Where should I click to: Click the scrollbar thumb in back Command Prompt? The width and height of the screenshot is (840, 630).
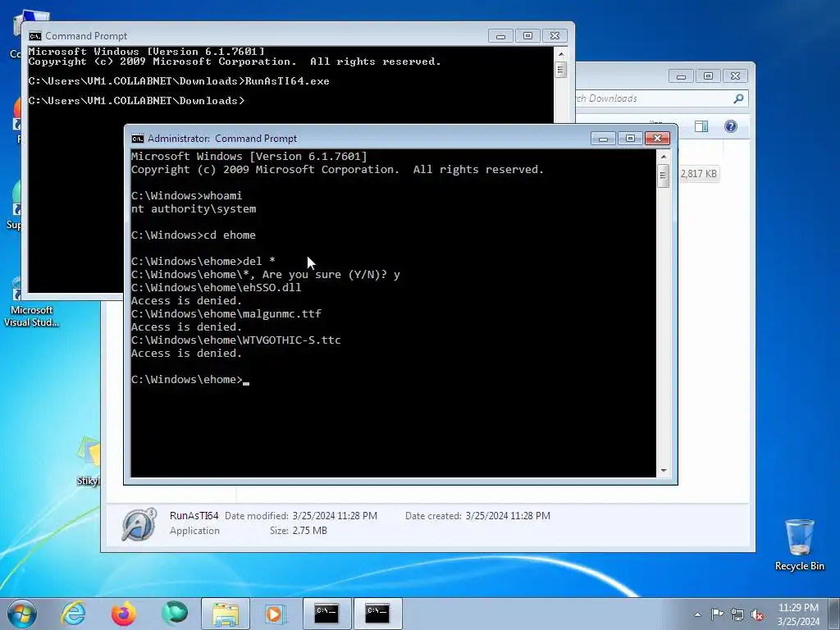[x=561, y=70]
